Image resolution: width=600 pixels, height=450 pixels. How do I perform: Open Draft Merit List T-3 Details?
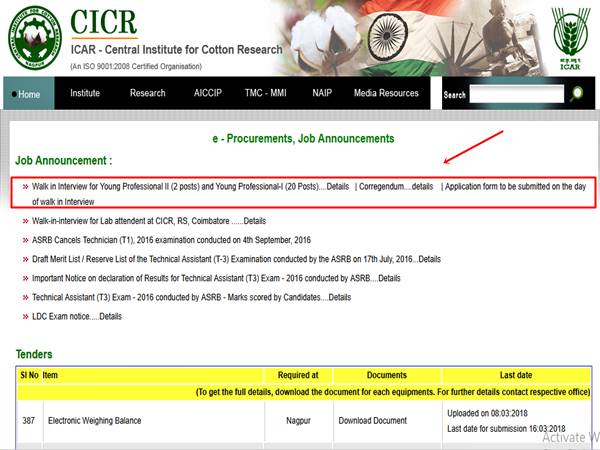click(x=429, y=259)
